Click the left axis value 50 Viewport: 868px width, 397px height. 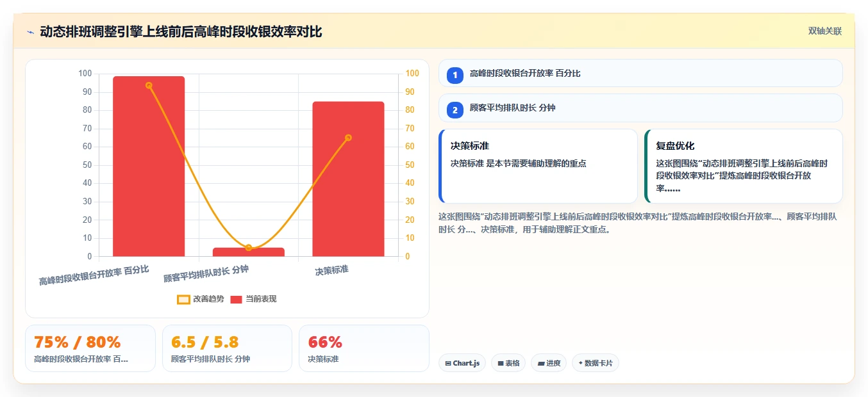(x=87, y=165)
